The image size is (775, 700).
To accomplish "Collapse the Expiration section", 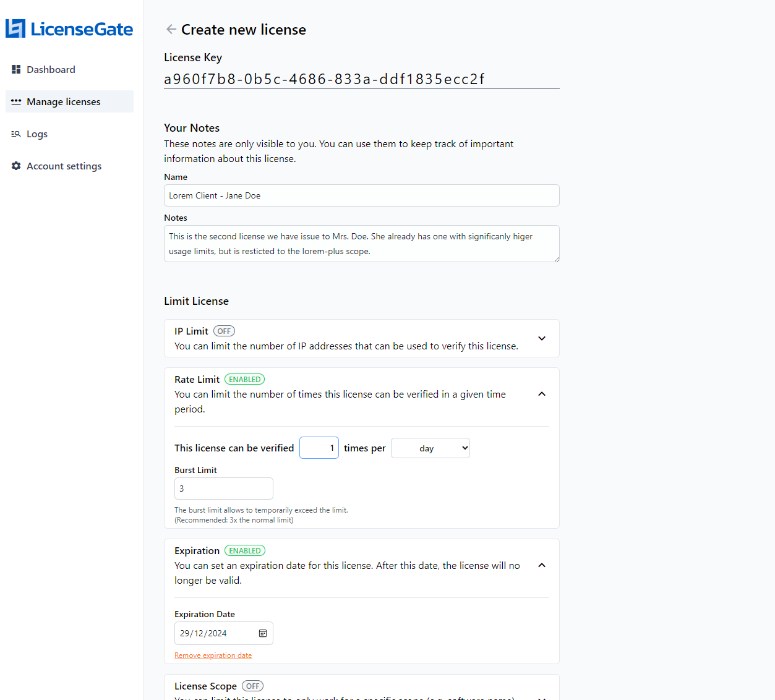I will pyautogui.click(x=542, y=565).
